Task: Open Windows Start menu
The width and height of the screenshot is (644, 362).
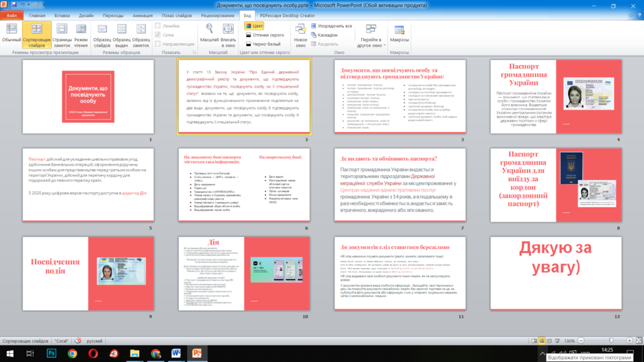Action: tap(10, 353)
